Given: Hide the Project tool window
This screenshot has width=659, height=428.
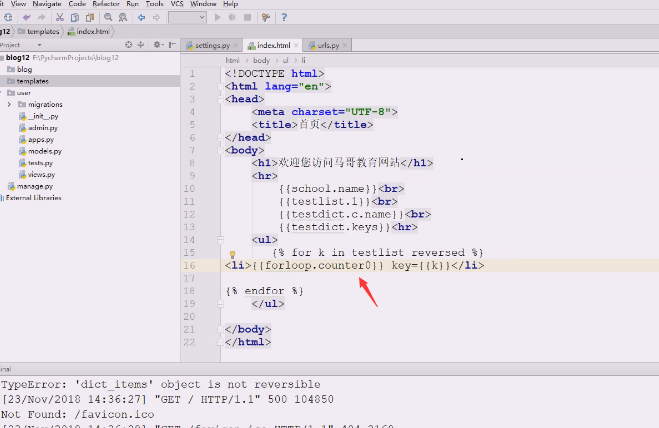Looking at the screenshot, I should coord(172,45).
